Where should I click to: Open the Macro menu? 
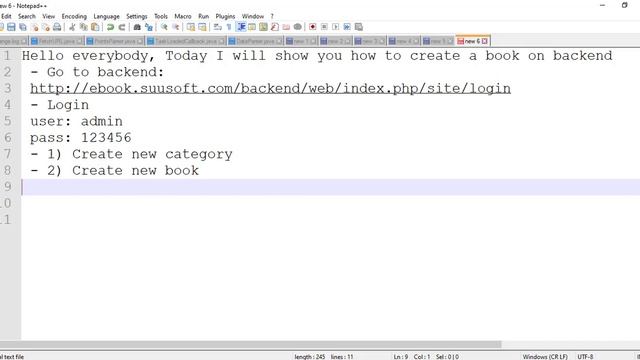[x=183, y=16]
